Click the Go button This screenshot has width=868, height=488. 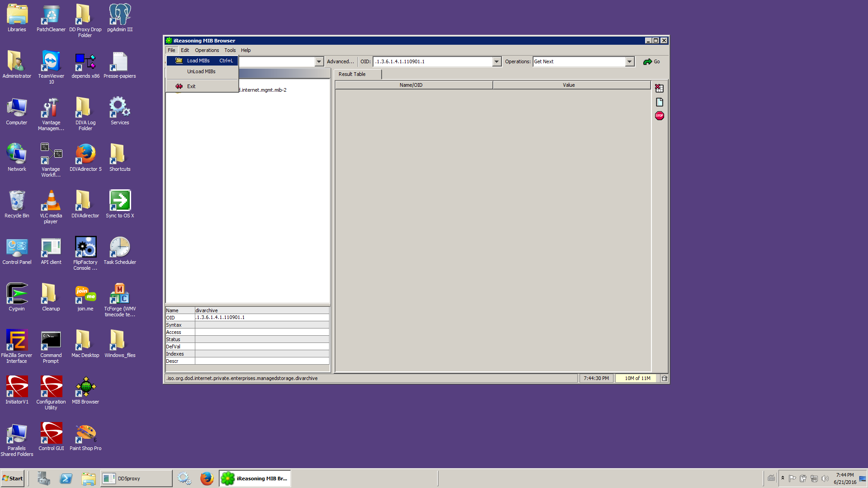(651, 61)
